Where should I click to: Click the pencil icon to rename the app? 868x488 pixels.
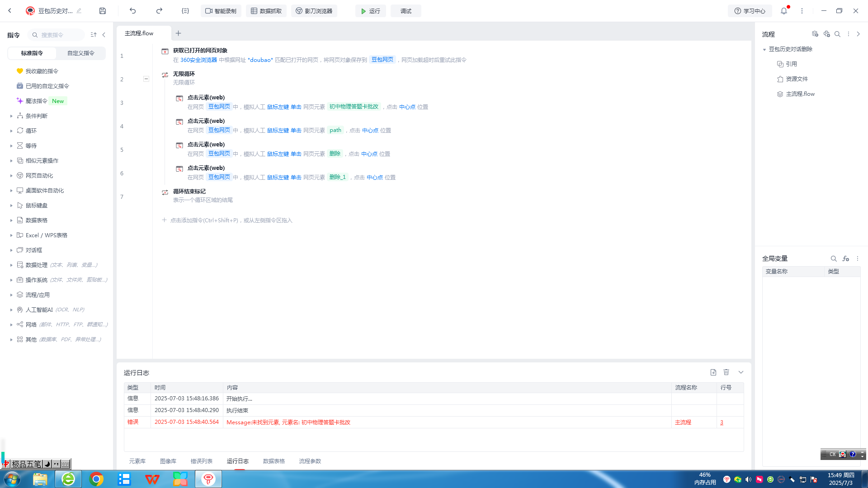click(79, 11)
